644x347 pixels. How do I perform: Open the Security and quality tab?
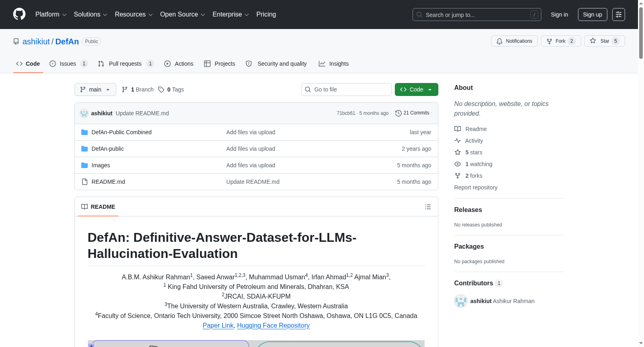pos(277,64)
